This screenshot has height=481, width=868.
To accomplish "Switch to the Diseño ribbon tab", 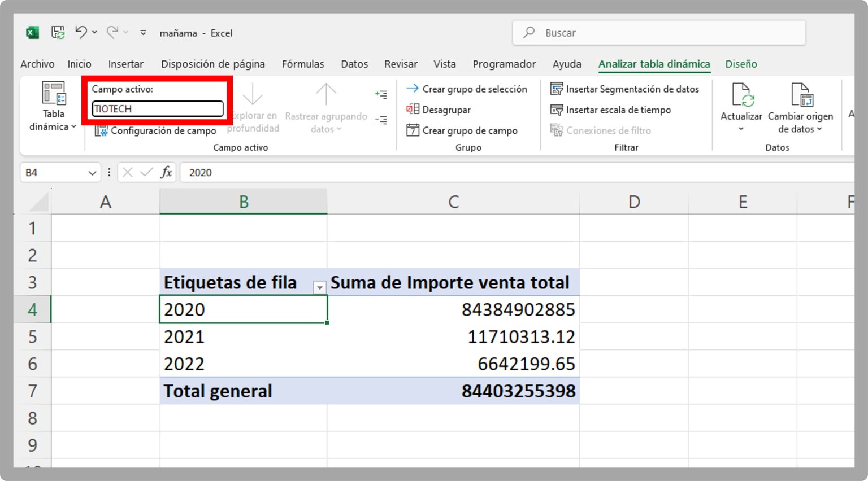I will (x=741, y=64).
